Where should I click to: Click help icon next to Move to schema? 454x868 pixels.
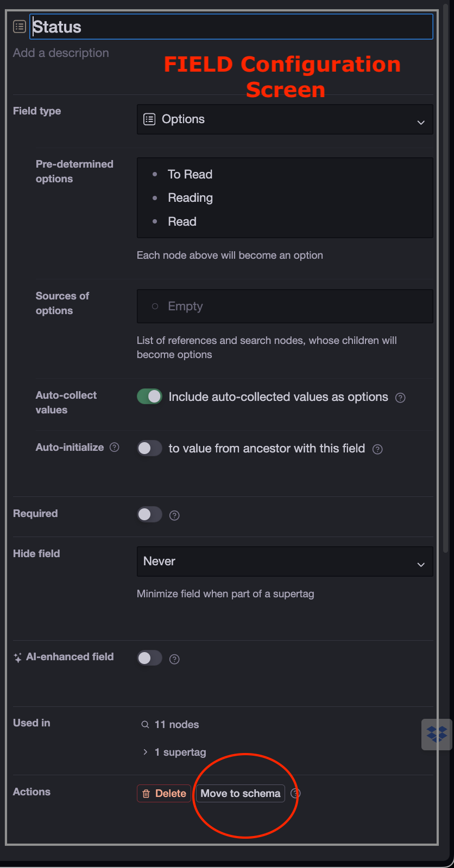[x=295, y=793]
